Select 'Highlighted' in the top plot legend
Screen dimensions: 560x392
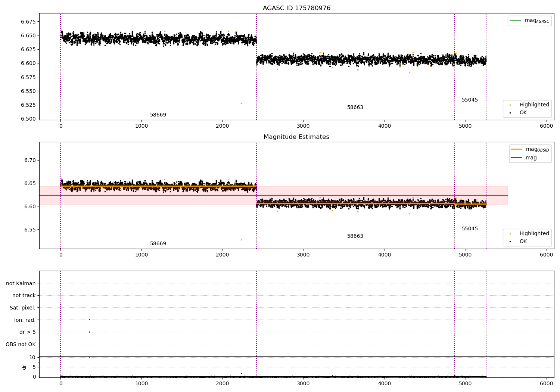click(x=534, y=105)
